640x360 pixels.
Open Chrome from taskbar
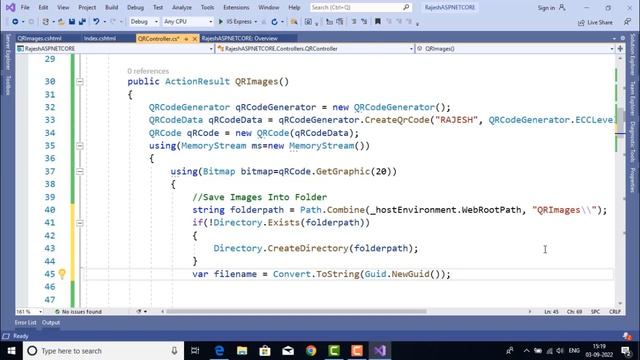(x=311, y=351)
